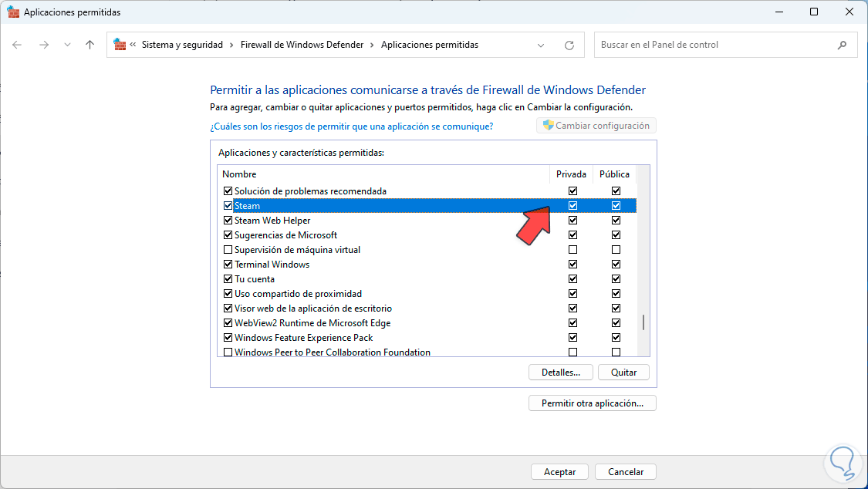
Task: Uncheck Solución de problemas recomendada app checkbox
Action: pos(228,191)
